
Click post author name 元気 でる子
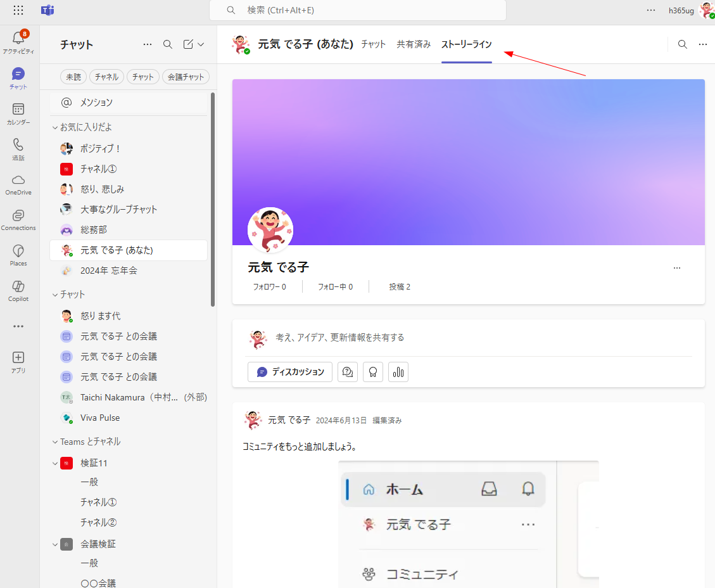(x=289, y=420)
